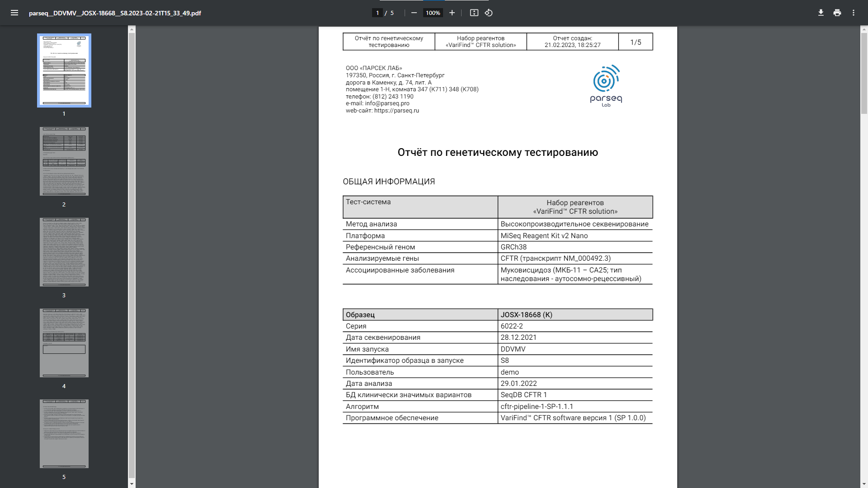Screen dimensions: 868x488
Task: Click the info@parseq.pro email address
Action: tap(387, 103)
